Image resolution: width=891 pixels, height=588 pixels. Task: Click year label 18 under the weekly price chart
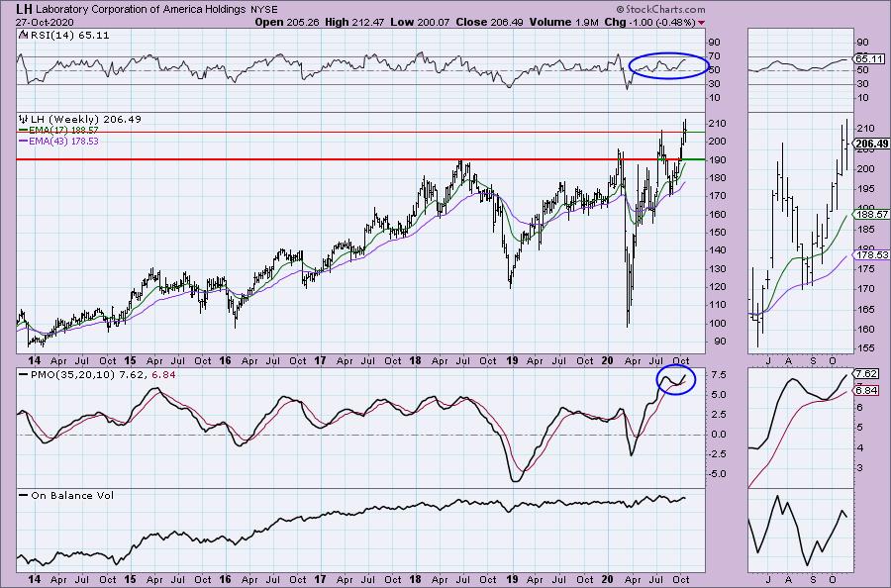coord(416,360)
